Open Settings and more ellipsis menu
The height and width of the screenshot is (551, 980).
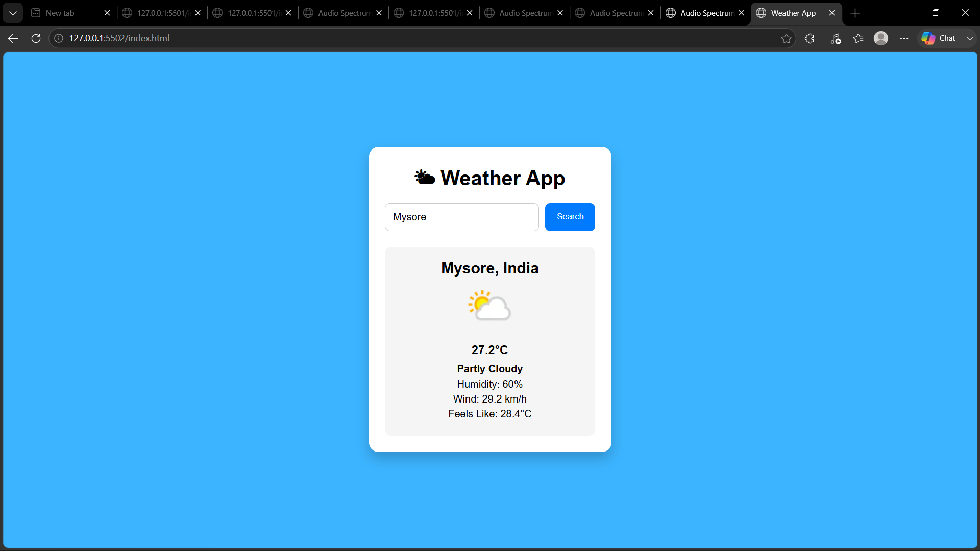click(904, 38)
